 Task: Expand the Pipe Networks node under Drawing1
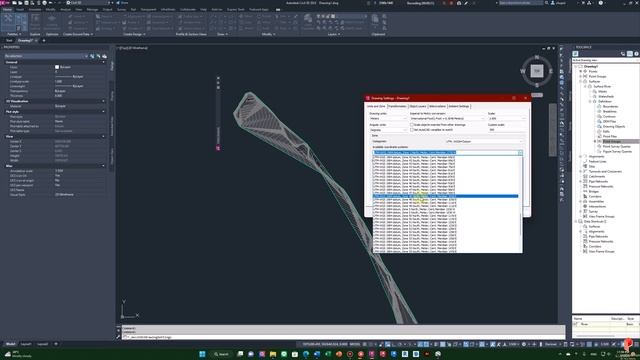580,181
